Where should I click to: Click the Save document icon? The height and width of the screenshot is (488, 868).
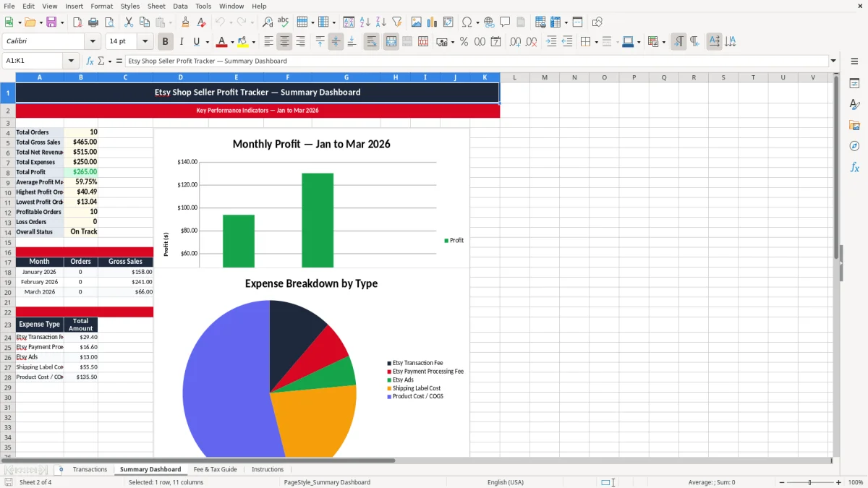coord(51,22)
